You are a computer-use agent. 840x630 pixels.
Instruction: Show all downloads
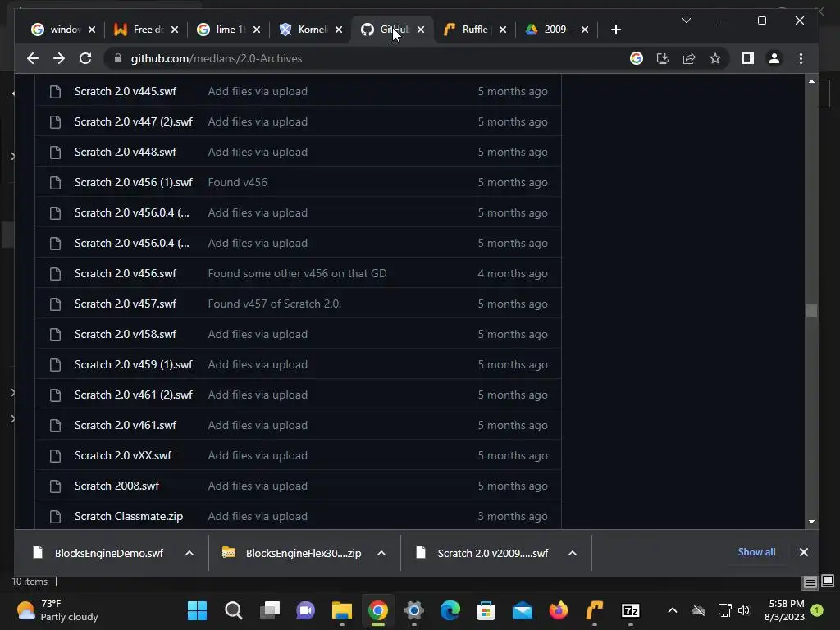(756, 552)
